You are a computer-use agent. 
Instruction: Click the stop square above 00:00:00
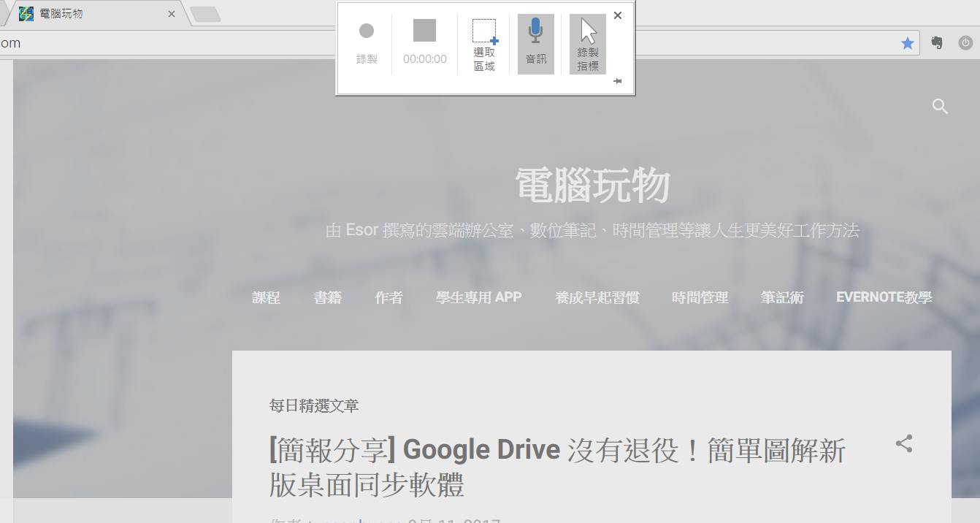424,31
